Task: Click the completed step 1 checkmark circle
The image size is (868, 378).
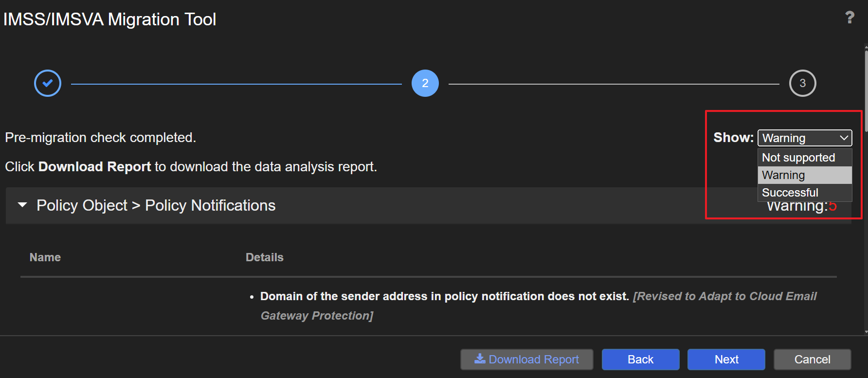Action: (x=48, y=83)
